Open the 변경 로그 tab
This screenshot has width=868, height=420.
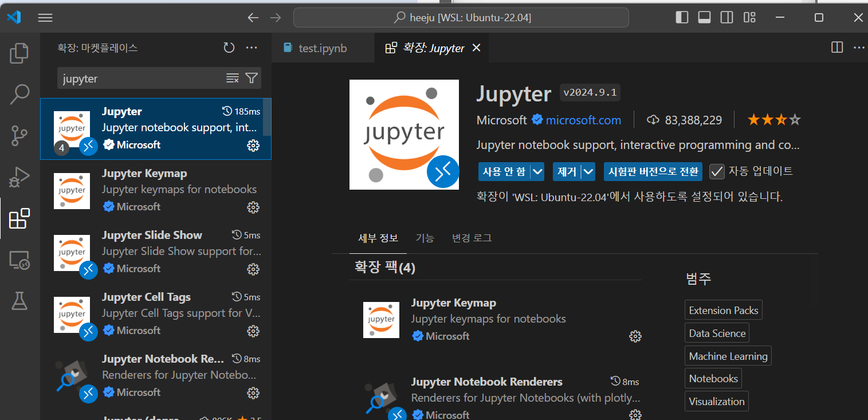472,238
